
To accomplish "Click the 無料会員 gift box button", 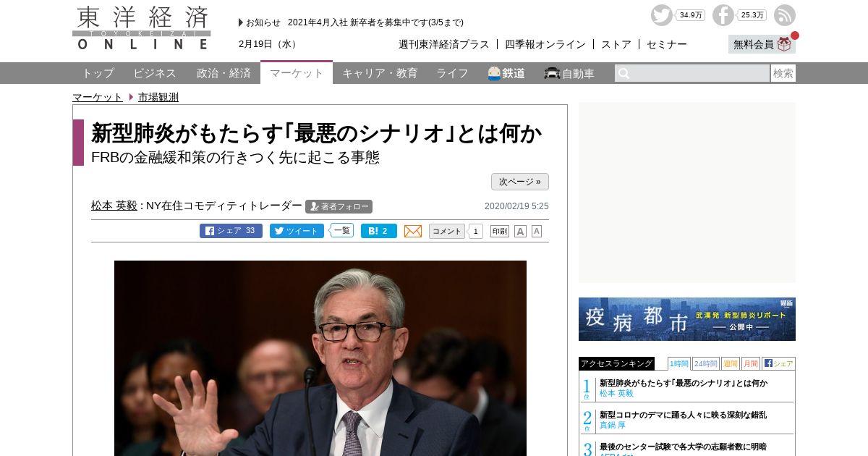I will [x=762, y=44].
